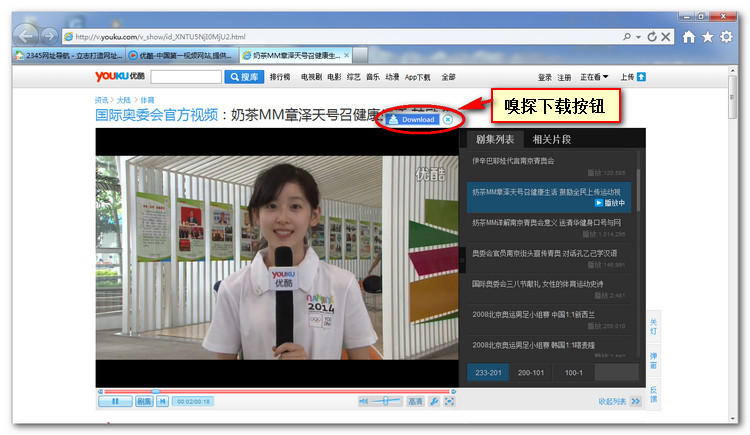This screenshot has width=750, height=435.
Task: Skip to next video button
Action: click(162, 402)
